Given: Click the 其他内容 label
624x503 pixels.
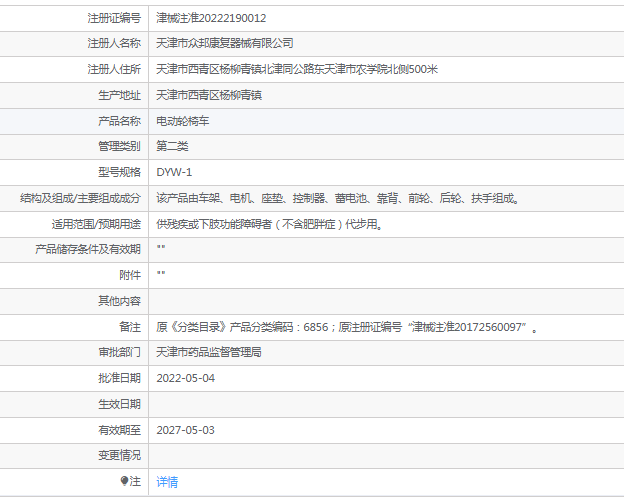Looking at the screenshot, I should (119, 301).
